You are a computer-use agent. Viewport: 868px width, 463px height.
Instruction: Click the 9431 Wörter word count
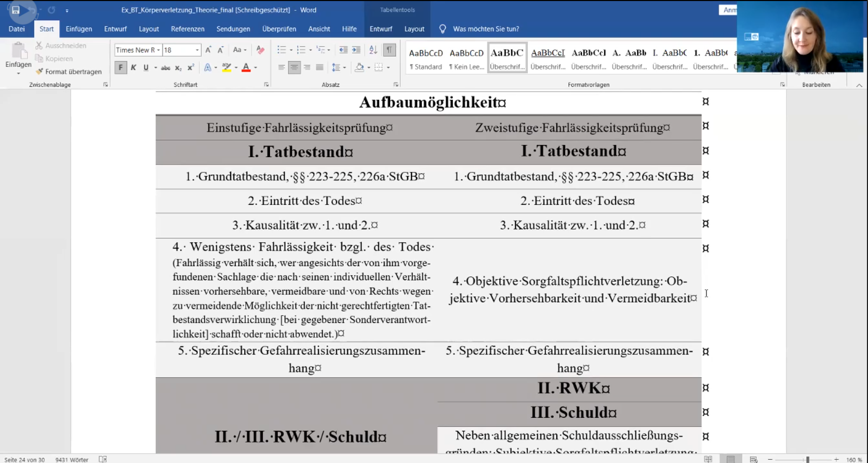point(72,459)
